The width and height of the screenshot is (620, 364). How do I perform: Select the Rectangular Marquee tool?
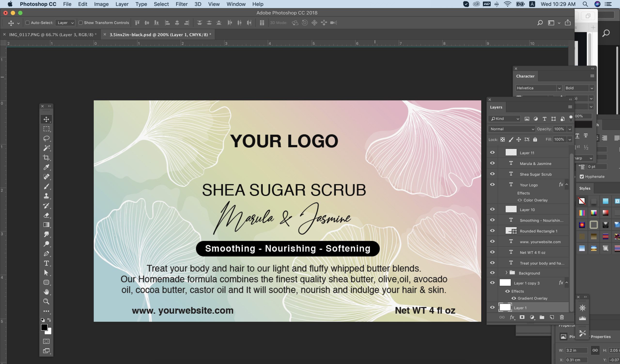46,129
